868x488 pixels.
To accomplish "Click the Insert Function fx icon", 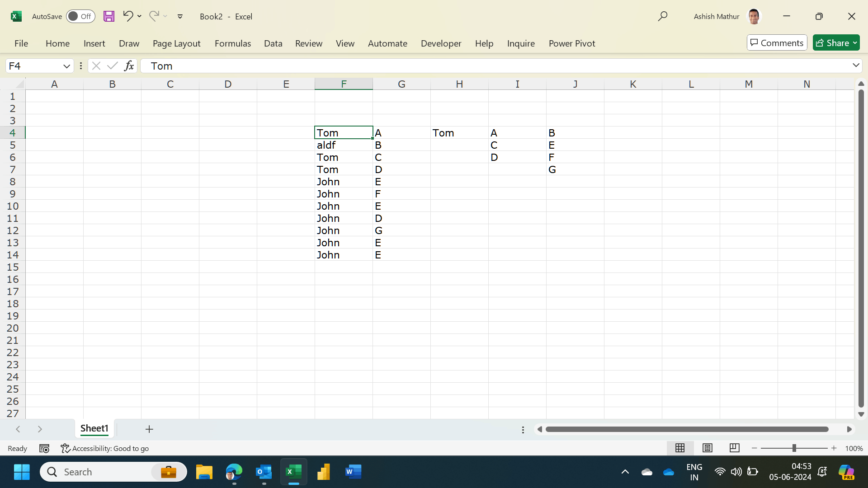I will (129, 66).
